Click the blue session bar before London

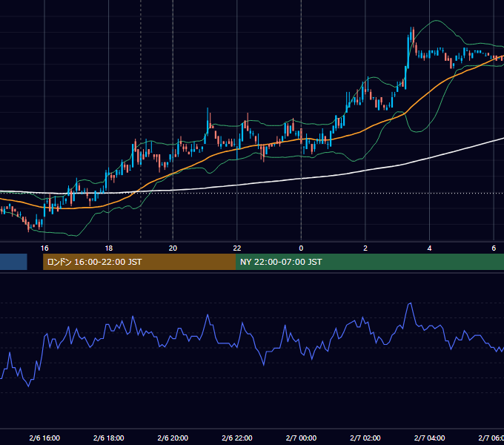[x=13, y=262]
